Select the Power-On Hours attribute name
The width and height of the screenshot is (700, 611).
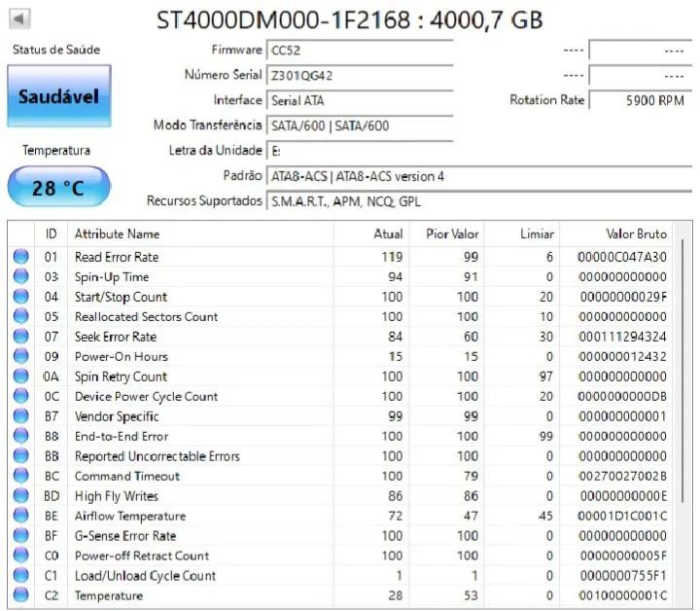(121, 356)
